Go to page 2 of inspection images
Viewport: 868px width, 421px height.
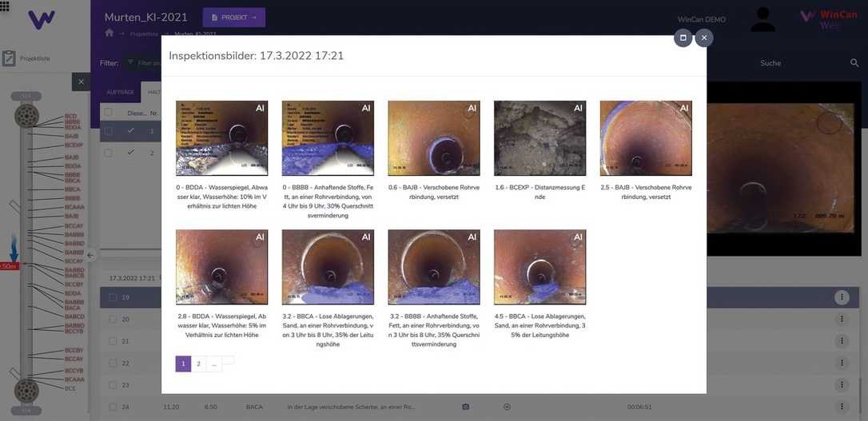(199, 364)
